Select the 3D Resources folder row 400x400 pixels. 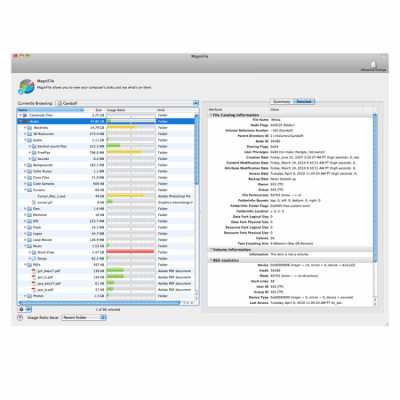(106, 134)
